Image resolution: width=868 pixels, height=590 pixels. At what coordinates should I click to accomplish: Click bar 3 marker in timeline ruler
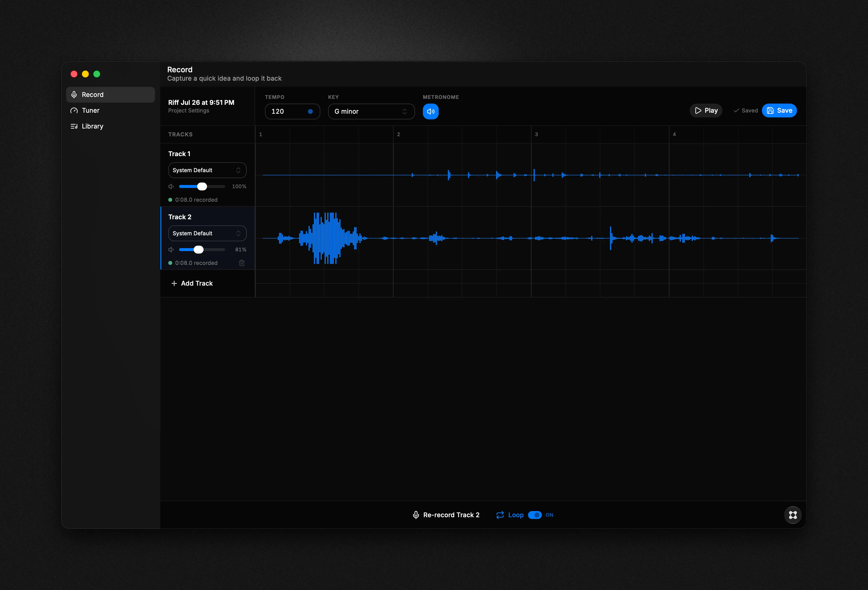(536, 134)
